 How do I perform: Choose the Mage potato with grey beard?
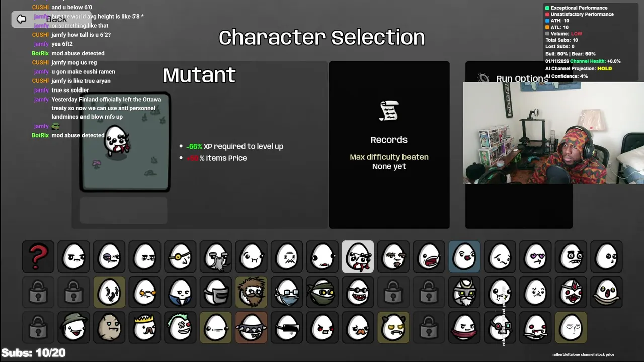(216, 256)
